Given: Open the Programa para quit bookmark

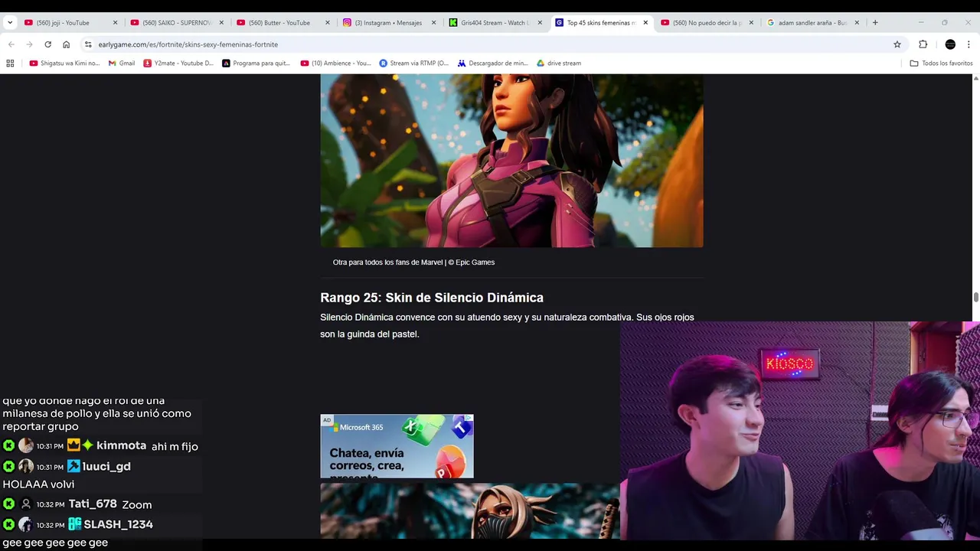Looking at the screenshot, I should 256,64.
